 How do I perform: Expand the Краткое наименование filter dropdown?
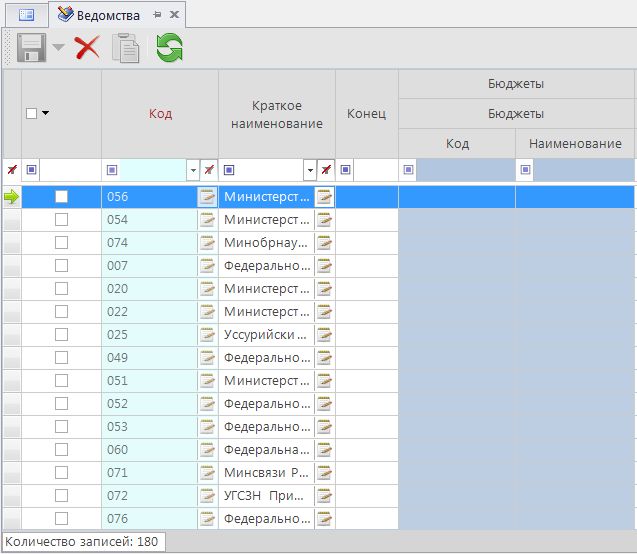309,170
